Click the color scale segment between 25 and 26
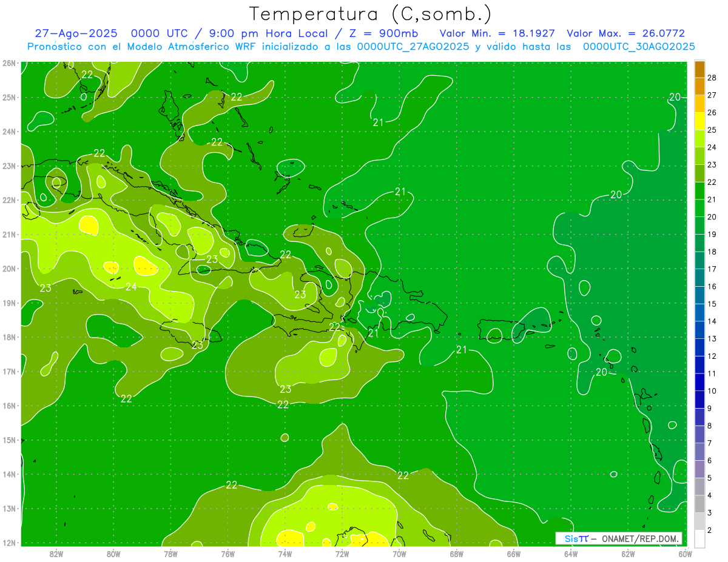The width and height of the screenshot is (728, 562). [699, 121]
